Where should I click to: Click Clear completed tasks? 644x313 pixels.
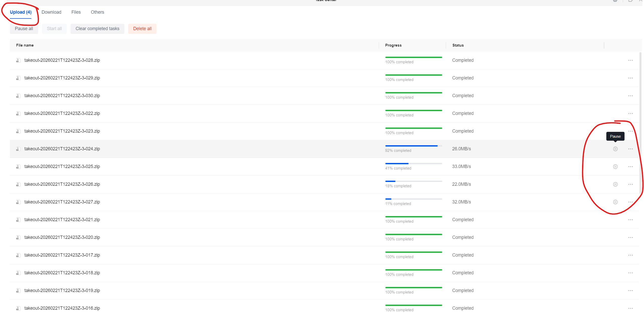pos(97,29)
